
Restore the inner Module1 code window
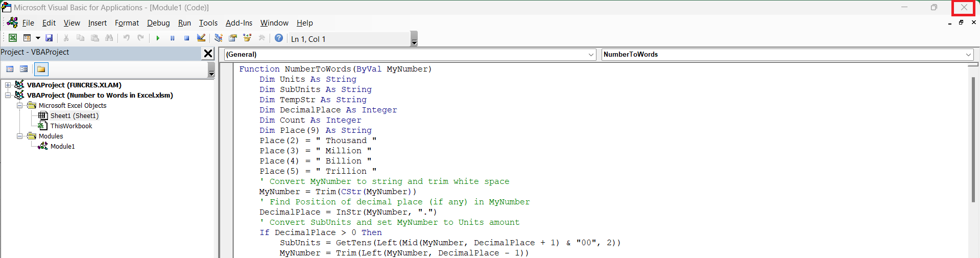click(x=961, y=22)
